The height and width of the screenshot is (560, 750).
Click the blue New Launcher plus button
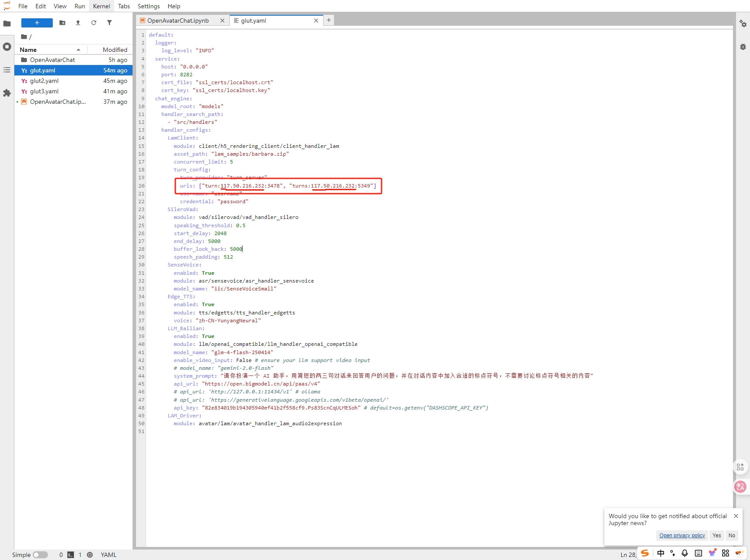(37, 23)
